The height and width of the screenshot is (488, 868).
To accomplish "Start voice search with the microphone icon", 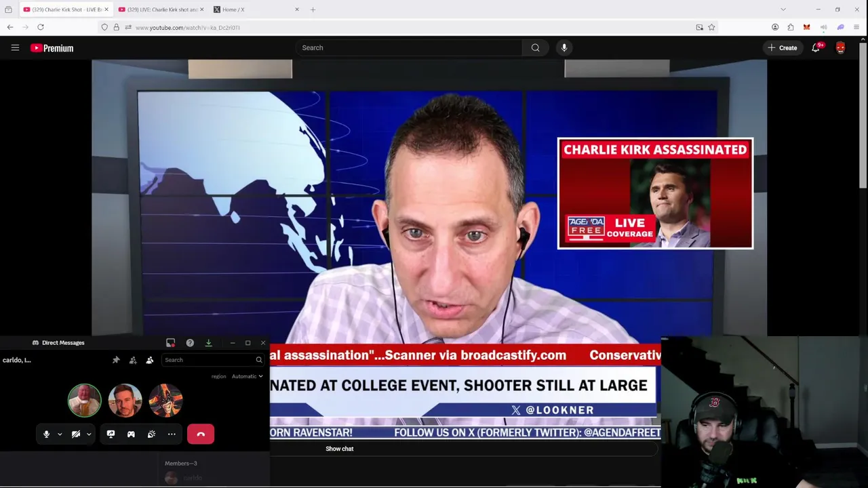I will tap(564, 47).
